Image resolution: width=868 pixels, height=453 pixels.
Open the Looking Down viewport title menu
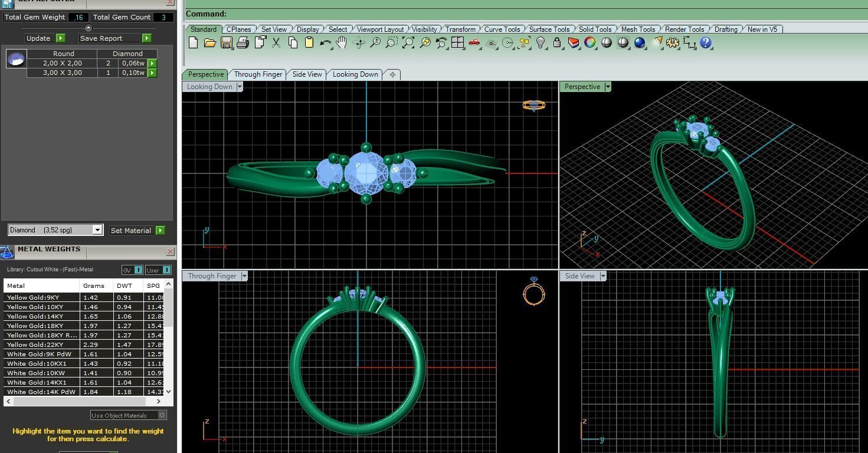tap(239, 87)
